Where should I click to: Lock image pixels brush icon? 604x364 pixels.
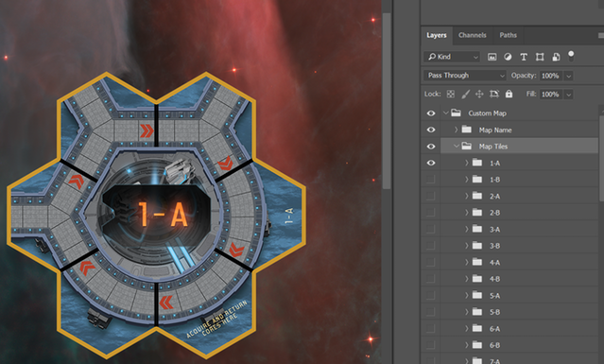[x=465, y=94]
